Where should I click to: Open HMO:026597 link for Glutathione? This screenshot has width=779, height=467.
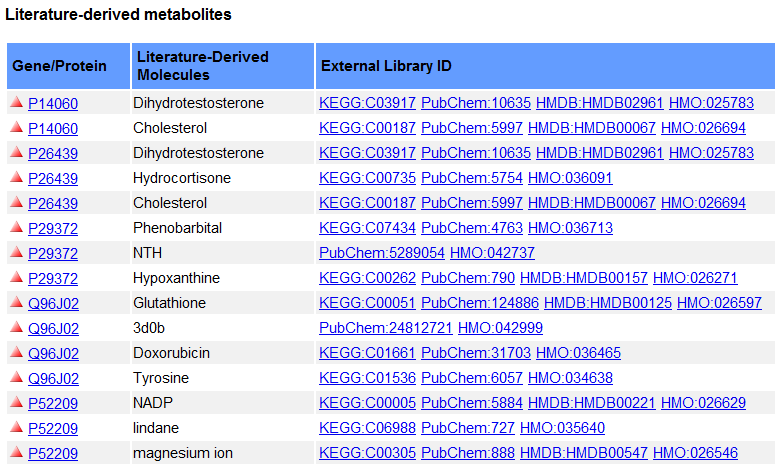click(719, 303)
